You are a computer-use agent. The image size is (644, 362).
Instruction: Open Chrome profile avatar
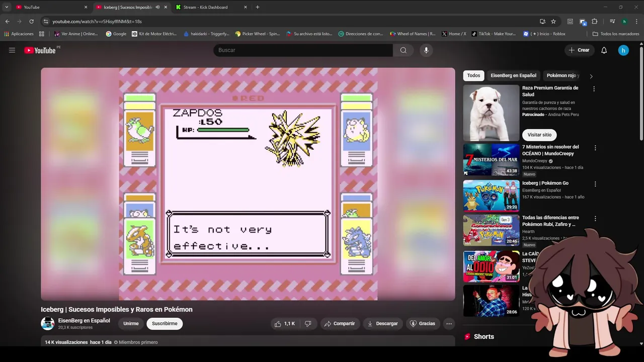624,22
